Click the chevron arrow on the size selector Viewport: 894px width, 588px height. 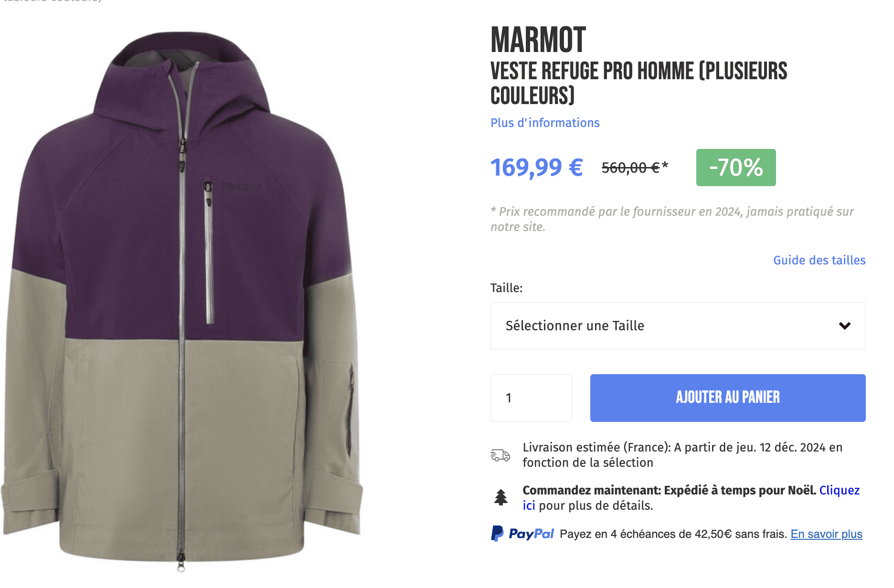(x=845, y=326)
